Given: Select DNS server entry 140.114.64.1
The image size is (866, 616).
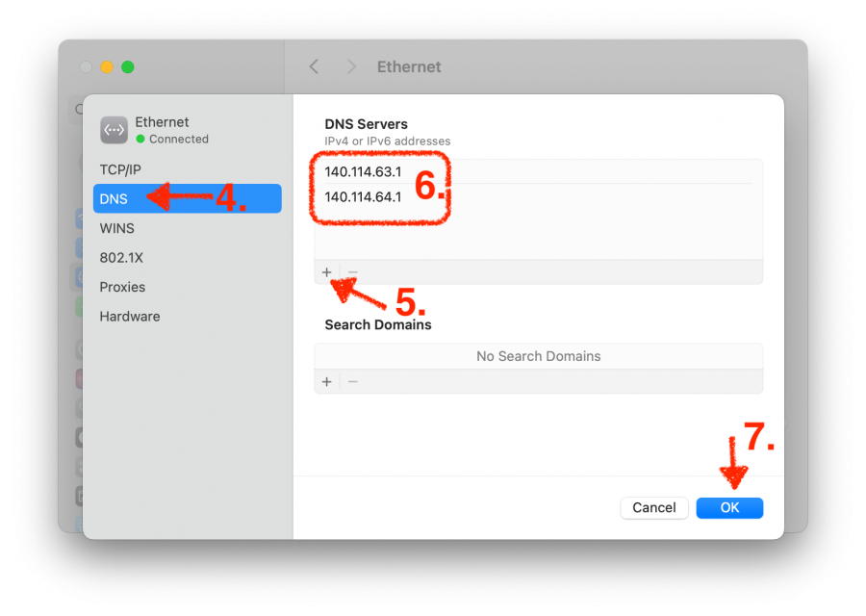Looking at the screenshot, I should [x=363, y=197].
